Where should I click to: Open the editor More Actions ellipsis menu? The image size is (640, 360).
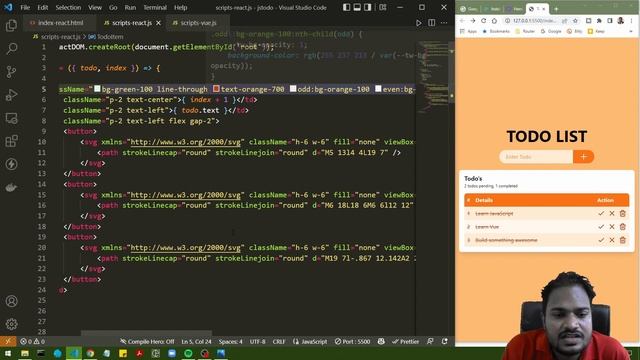point(444,23)
